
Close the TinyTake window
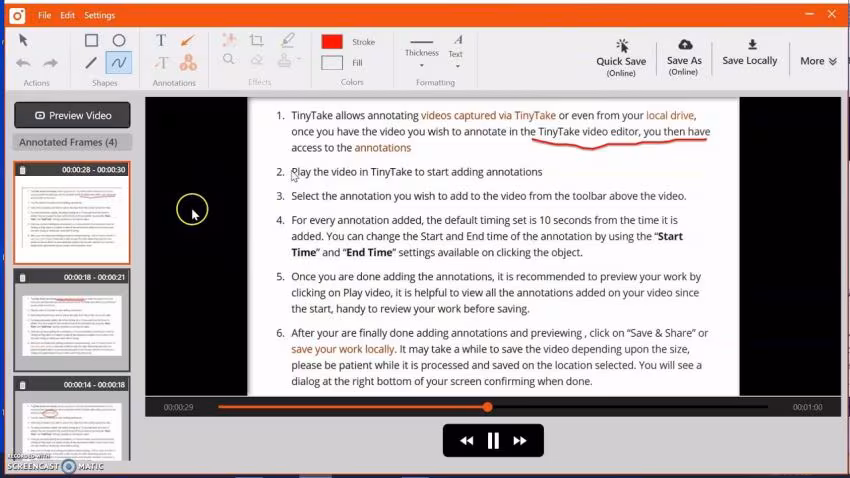(x=832, y=14)
